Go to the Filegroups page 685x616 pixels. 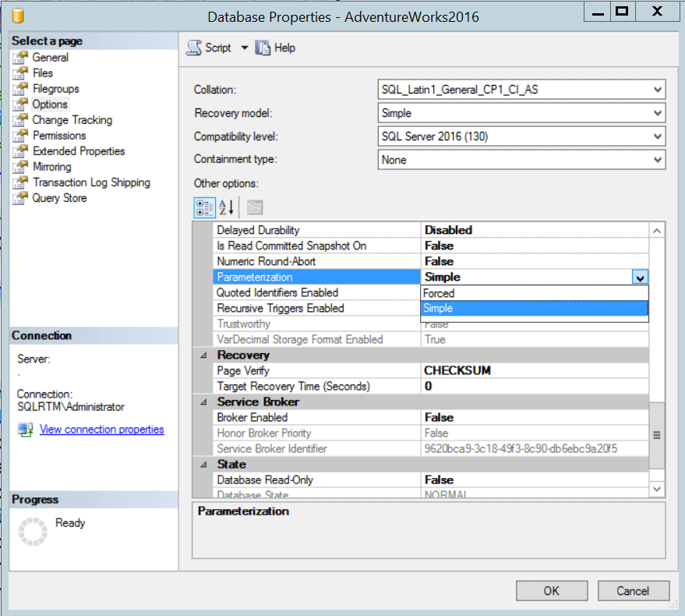[56, 89]
